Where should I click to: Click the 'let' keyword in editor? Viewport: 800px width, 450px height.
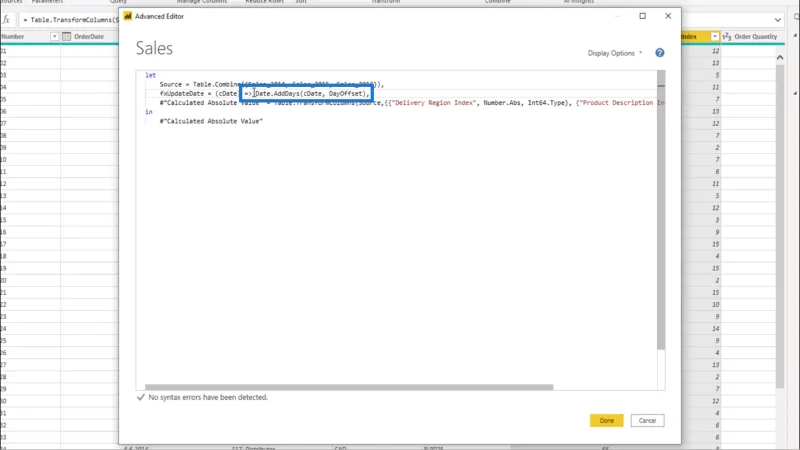[x=151, y=76]
